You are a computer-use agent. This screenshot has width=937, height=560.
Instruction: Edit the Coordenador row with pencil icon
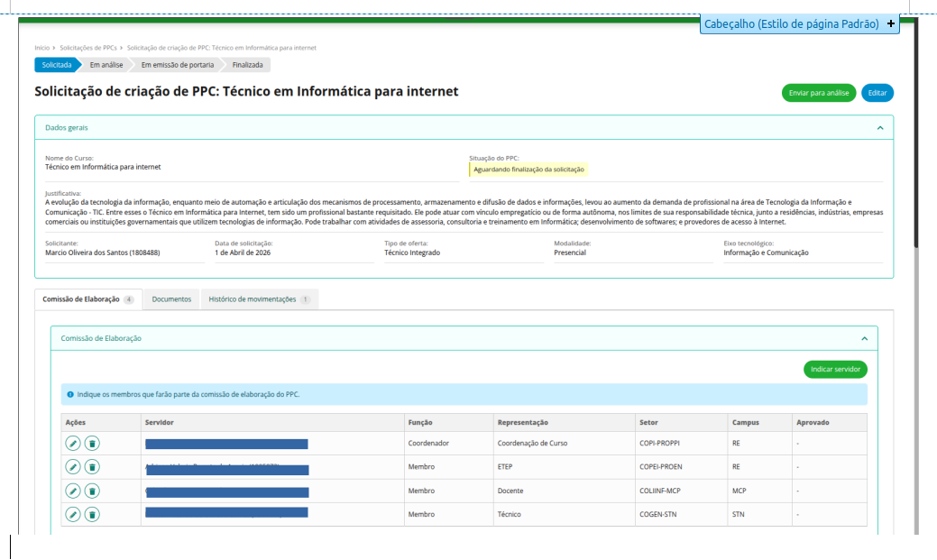pyautogui.click(x=73, y=444)
